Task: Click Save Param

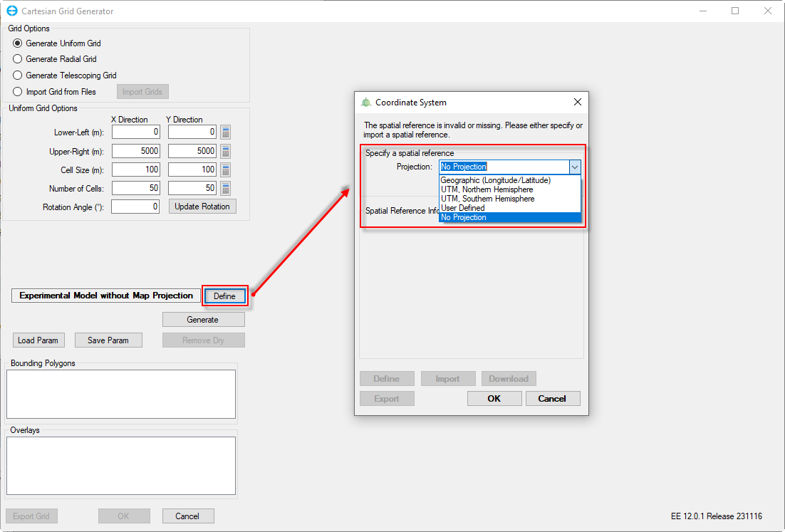Action: pyautogui.click(x=108, y=340)
